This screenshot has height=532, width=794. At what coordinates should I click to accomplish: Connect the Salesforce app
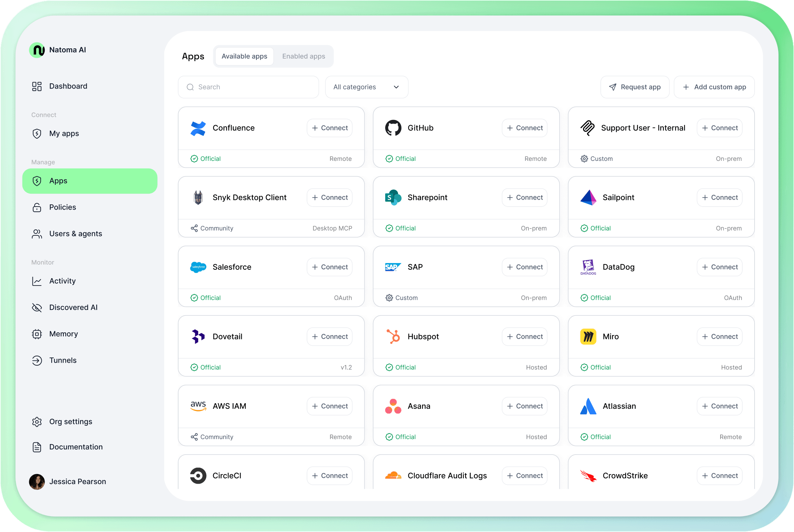(x=329, y=267)
